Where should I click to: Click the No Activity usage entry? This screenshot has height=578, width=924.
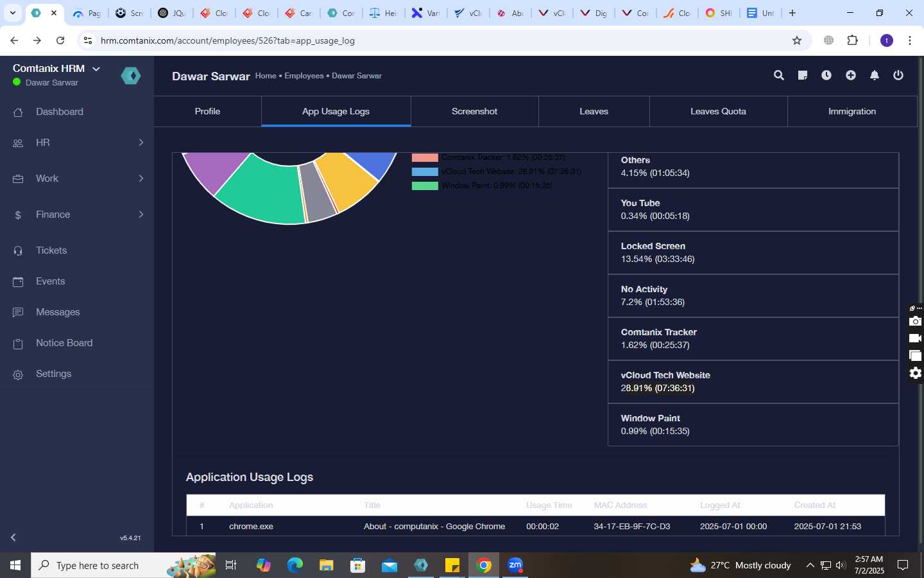pos(753,296)
